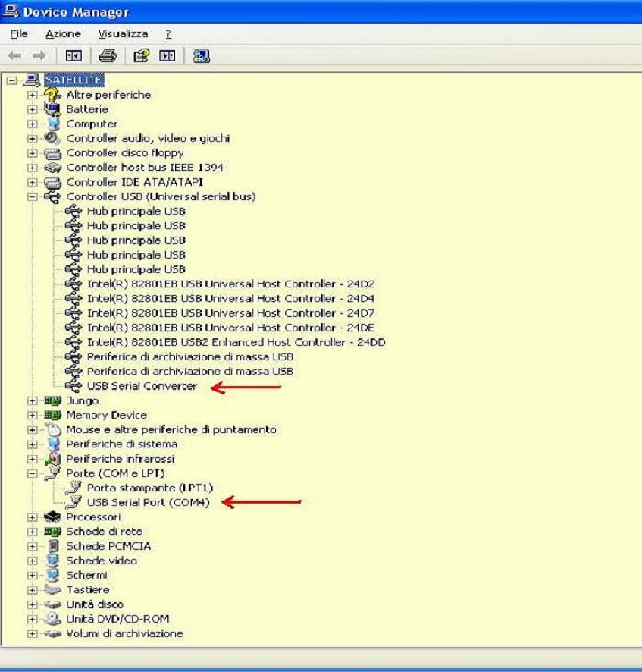Open the Visualizza menu
642x672 pixels.
click(x=123, y=34)
